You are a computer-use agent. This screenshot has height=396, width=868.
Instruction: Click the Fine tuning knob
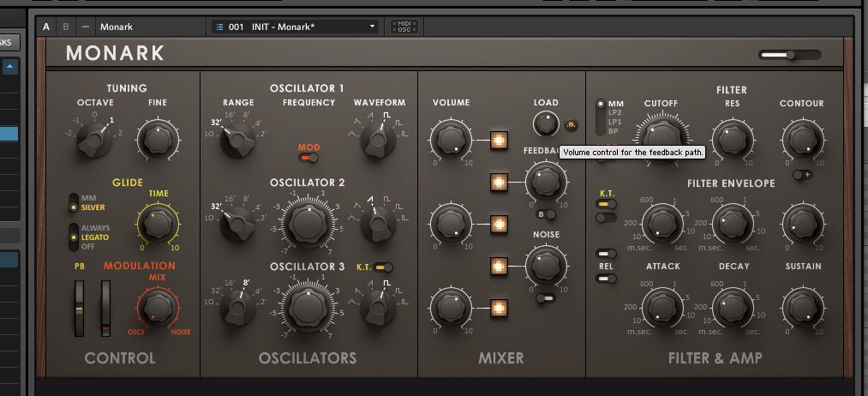point(158,139)
